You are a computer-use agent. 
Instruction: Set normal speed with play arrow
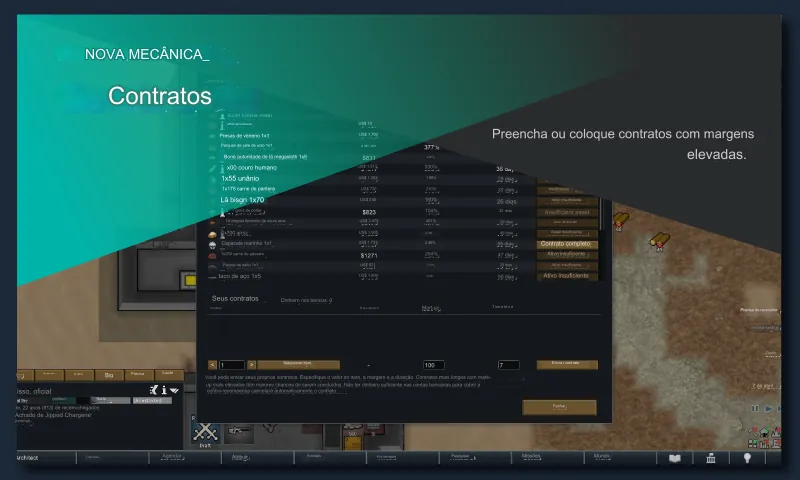point(766,408)
